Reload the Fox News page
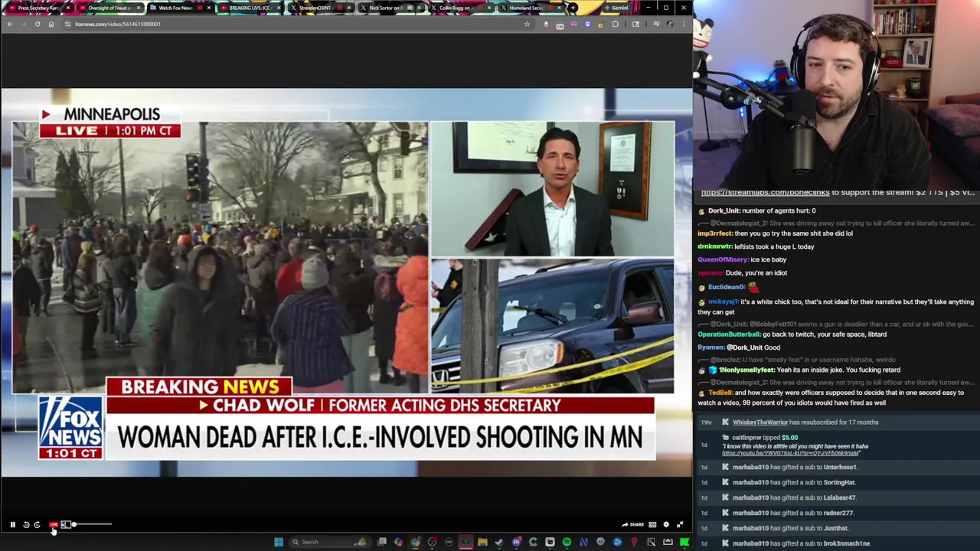 pos(37,24)
